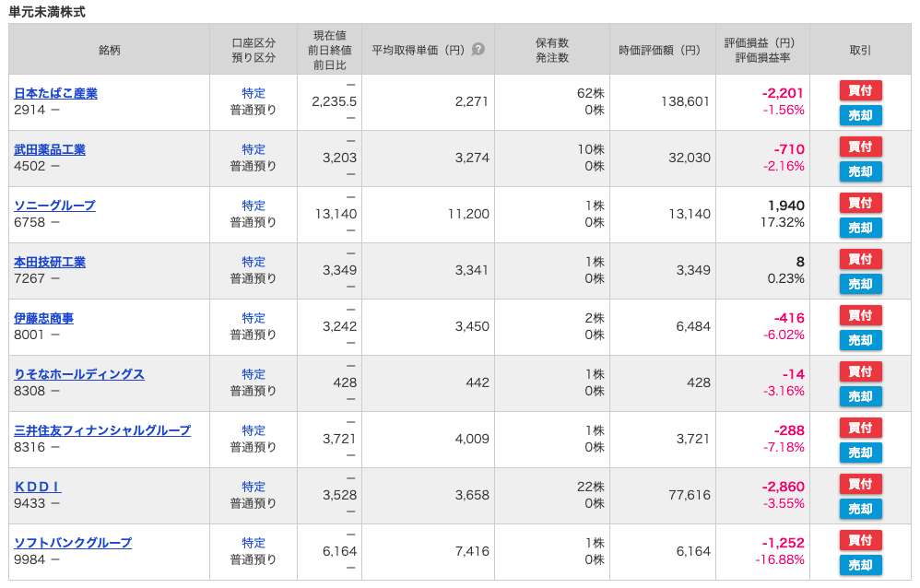Open the ソフトバンクグループ stock link
Viewport: 920px width, 588px height.
coord(73,544)
